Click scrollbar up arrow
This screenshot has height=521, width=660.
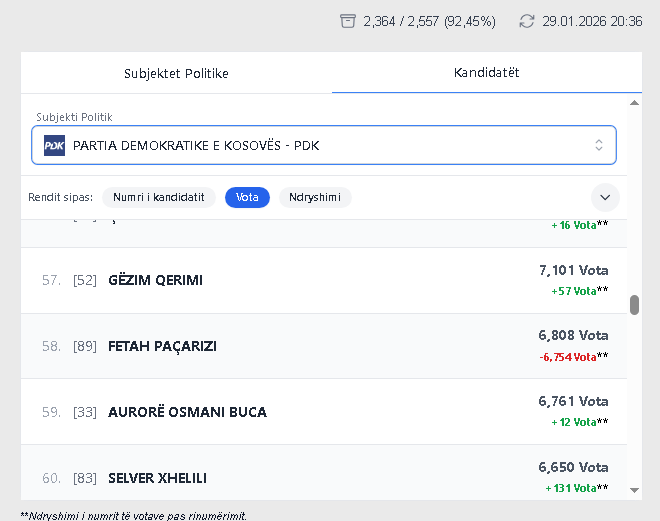click(634, 102)
